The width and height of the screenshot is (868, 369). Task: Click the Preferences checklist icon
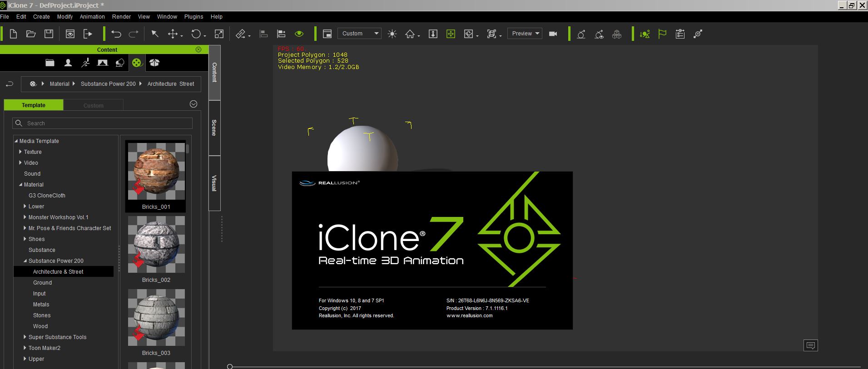pos(680,34)
